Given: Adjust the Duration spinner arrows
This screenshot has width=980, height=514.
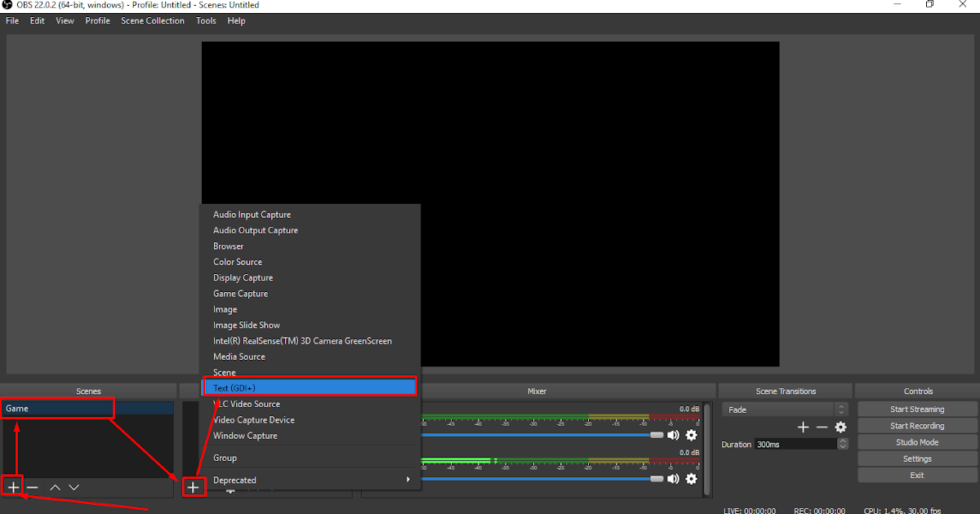Looking at the screenshot, I should pos(843,444).
